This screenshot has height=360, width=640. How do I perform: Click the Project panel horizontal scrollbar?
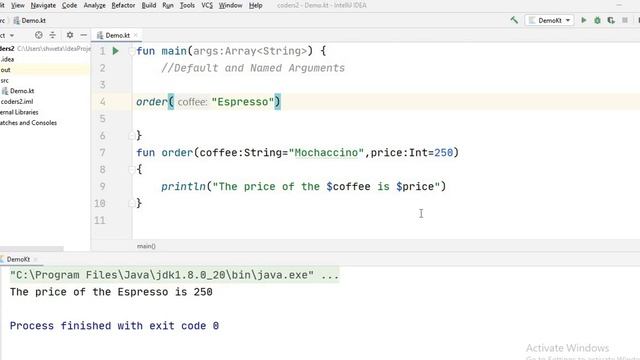(x=32, y=249)
